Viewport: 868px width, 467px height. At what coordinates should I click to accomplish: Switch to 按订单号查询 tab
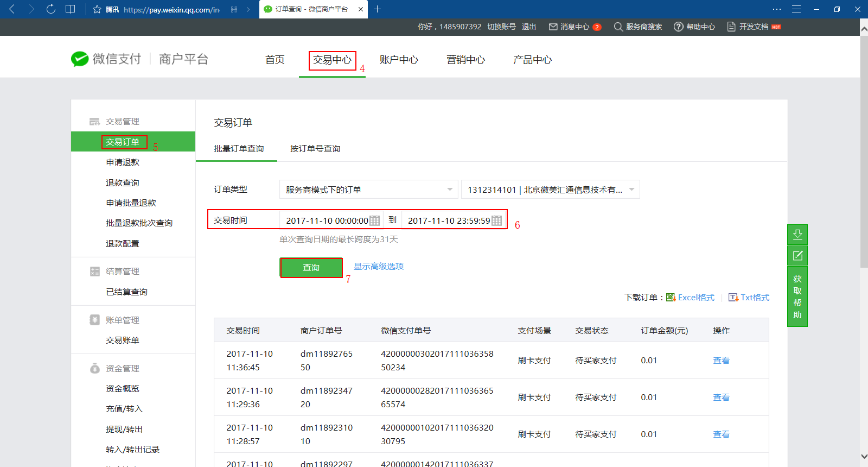click(315, 149)
